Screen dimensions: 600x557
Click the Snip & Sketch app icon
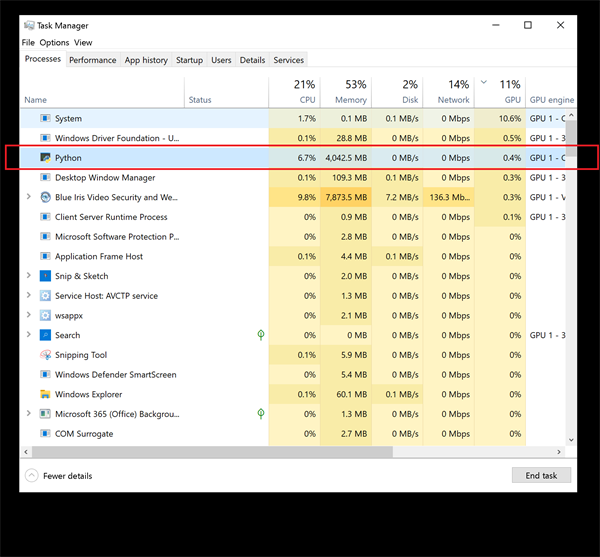click(x=45, y=276)
